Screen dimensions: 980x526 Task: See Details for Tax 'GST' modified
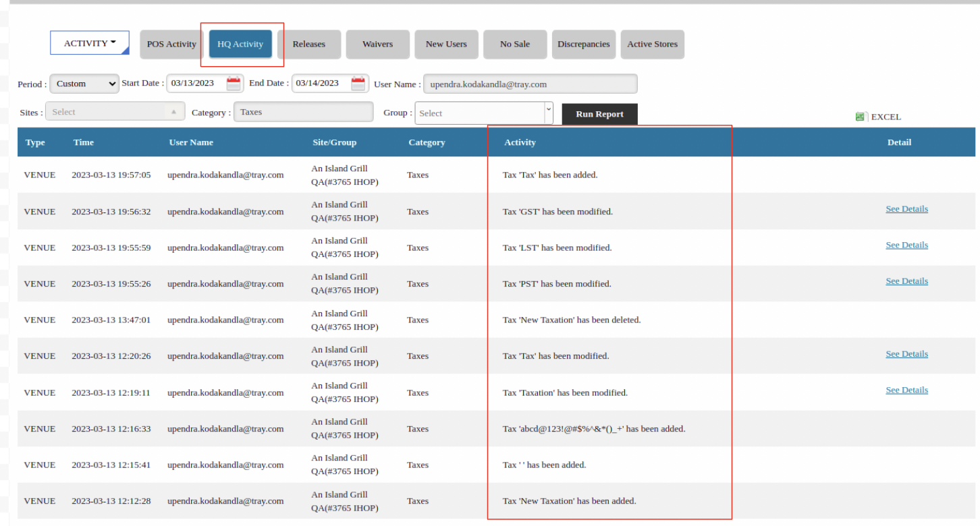point(906,209)
